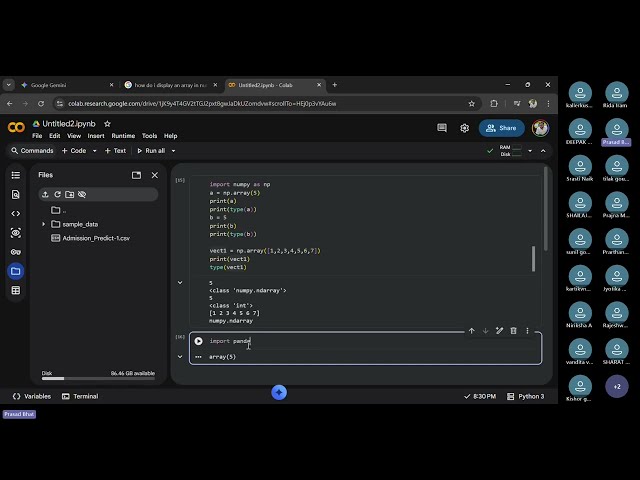640x480 pixels.
Task: Move cell down
Action: click(485, 331)
